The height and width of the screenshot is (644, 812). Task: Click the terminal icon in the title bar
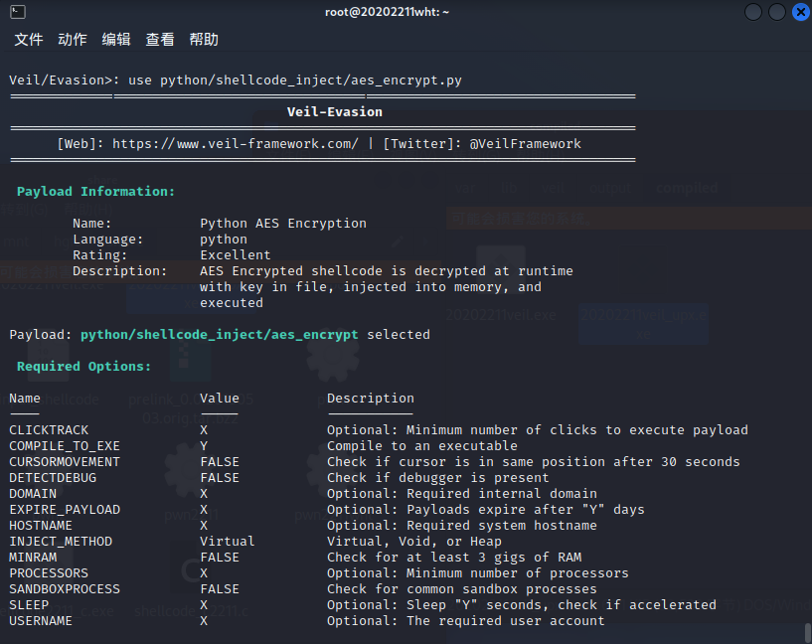pyautogui.click(x=13, y=12)
